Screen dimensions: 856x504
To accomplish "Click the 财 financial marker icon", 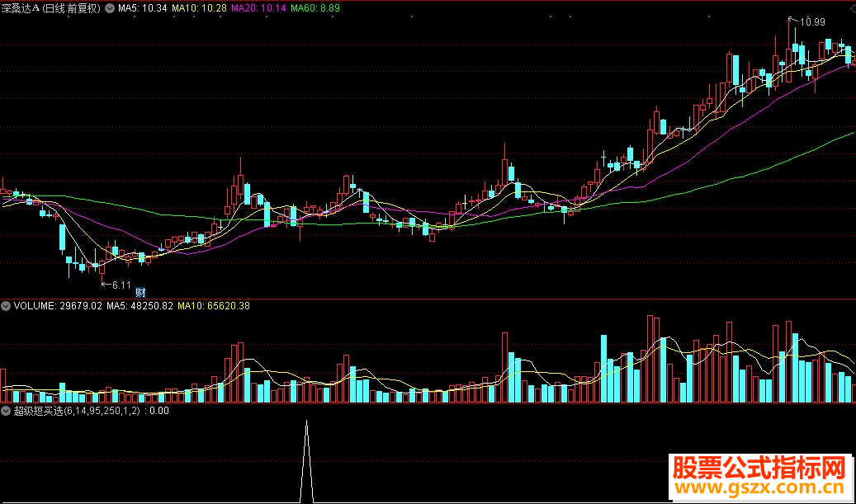I will (x=141, y=292).
